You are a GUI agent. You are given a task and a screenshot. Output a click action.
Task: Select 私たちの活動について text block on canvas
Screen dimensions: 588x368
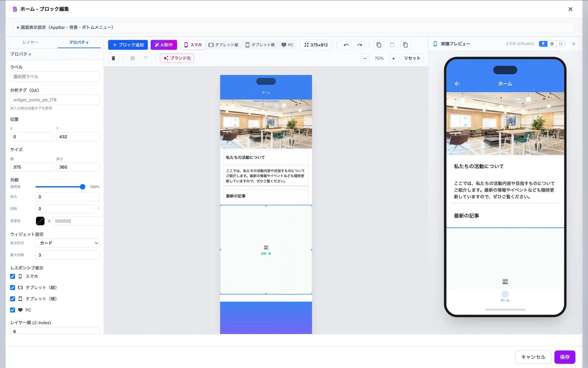point(266,157)
